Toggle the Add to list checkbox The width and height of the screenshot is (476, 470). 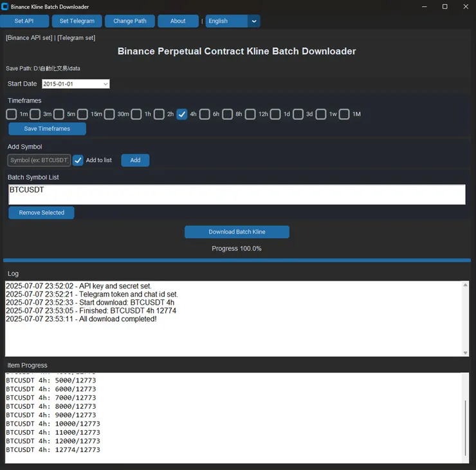click(x=78, y=160)
